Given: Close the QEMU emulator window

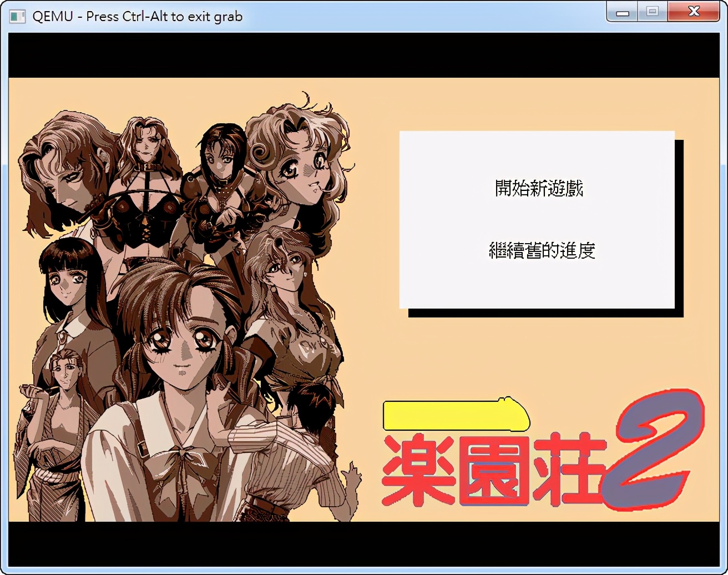Looking at the screenshot, I should point(694,11).
